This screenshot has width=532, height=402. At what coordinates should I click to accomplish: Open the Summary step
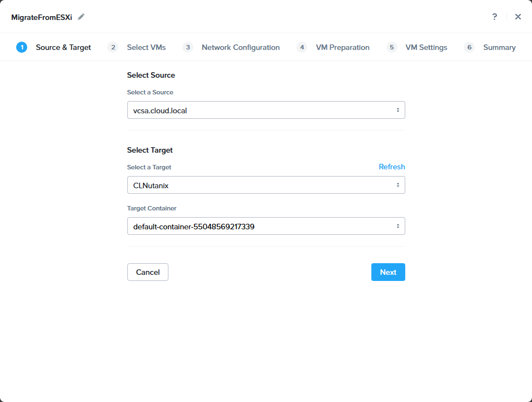pos(499,47)
